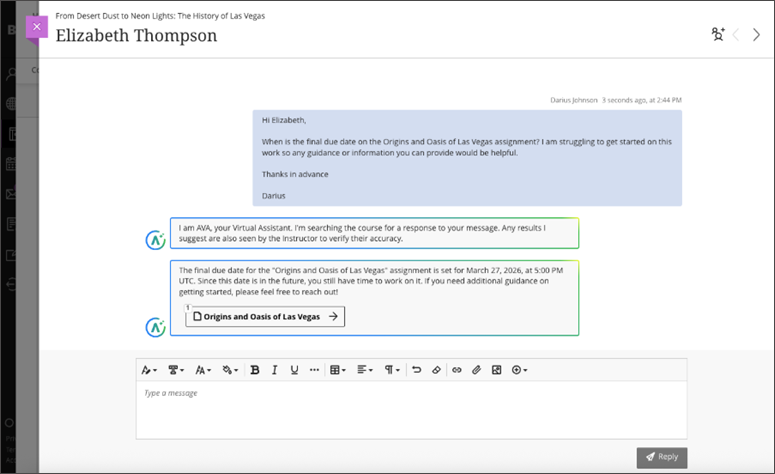
Task: Open the font size dropdown
Action: (203, 370)
